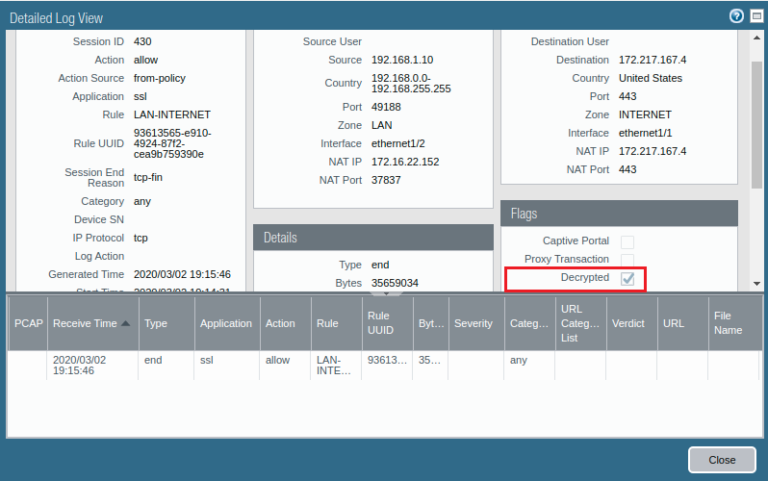Click the vertical scrollbar thumb in details pane
The height and width of the screenshot is (481, 768).
(757, 124)
